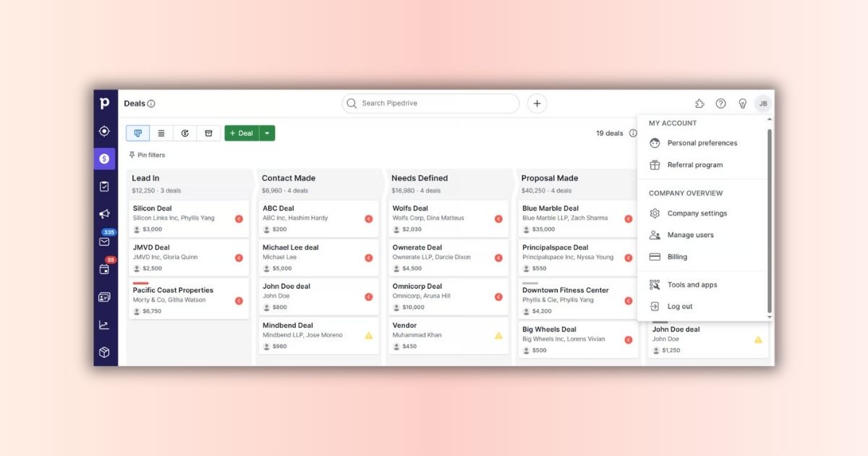The width and height of the screenshot is (868, 456).
Task: Select Log out
Action: tap(702, 307)
